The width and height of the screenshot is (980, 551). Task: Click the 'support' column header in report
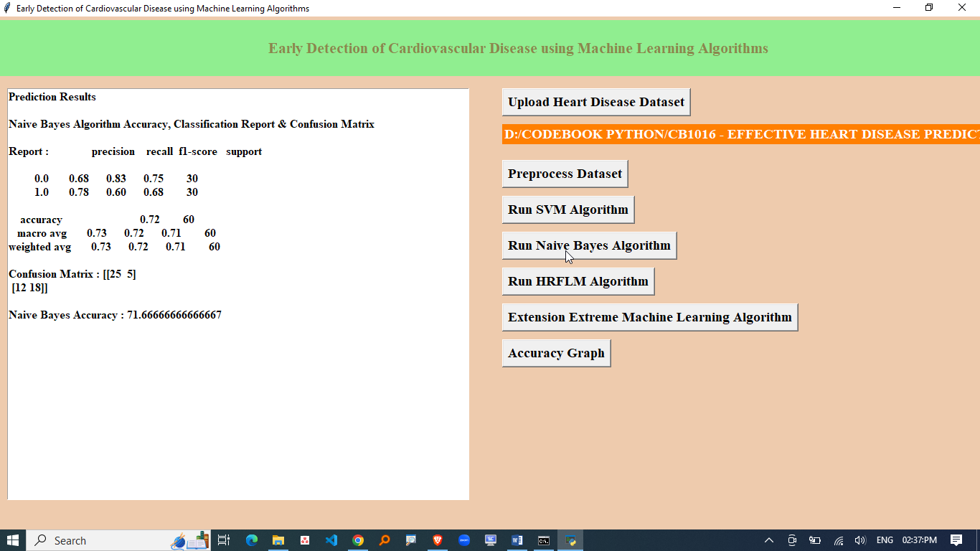tap(244, 151)
